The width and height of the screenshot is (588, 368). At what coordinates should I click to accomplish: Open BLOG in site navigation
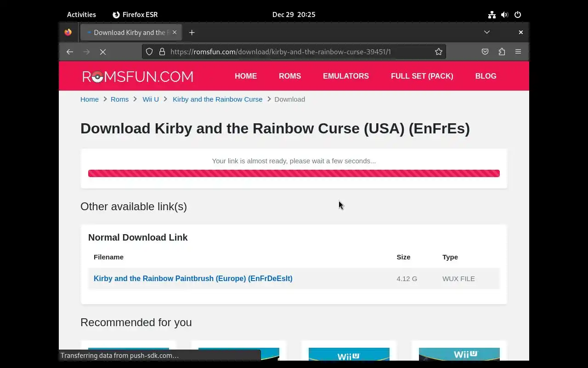click(486, 76)
